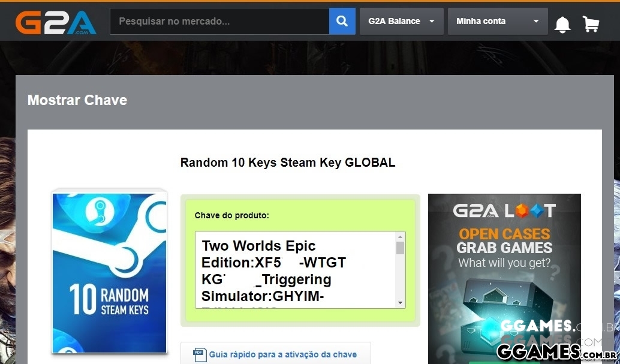Select the Two Worlds Epic text line

click(258, 246)
